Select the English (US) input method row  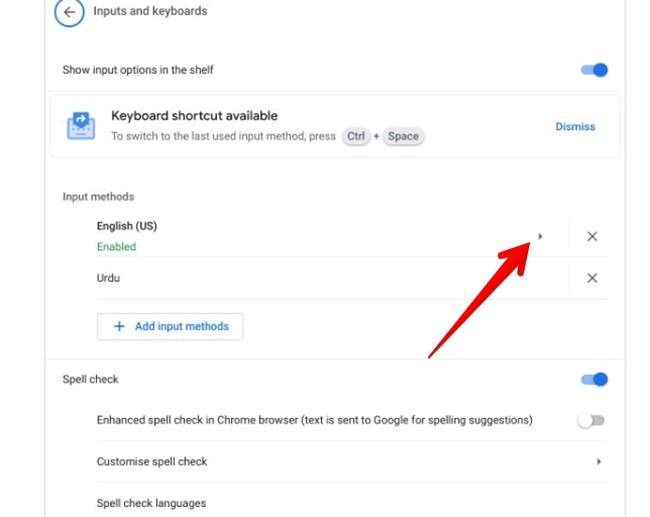352,236
